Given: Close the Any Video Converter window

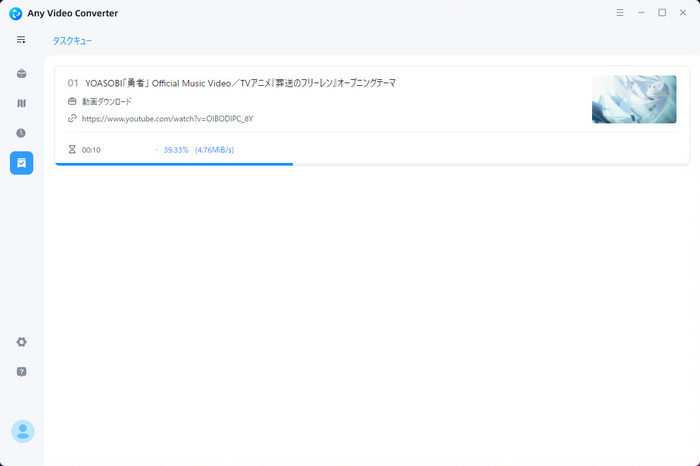Looking at the screenshot, I should pos(683,12).
